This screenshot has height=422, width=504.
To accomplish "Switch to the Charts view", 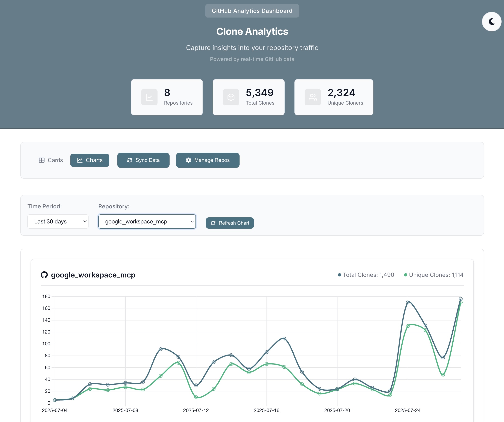I will coord(90,160).
